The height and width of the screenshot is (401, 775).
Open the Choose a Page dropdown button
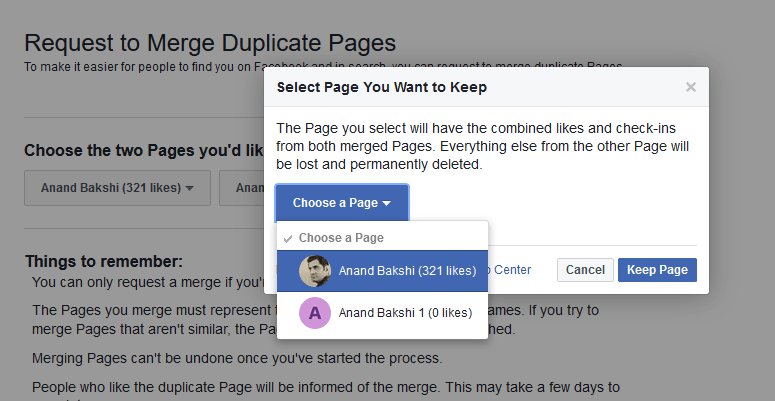[342, 203]
